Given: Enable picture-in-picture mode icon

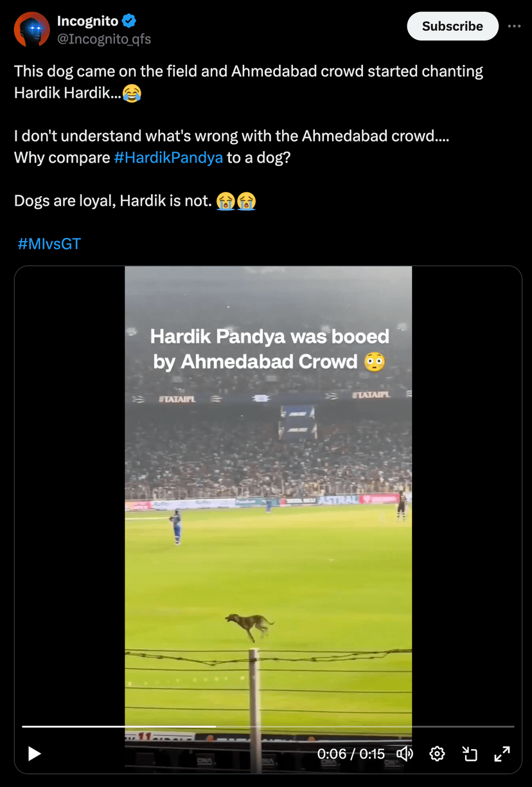Looking at the screenshot, I should [470, 754].
